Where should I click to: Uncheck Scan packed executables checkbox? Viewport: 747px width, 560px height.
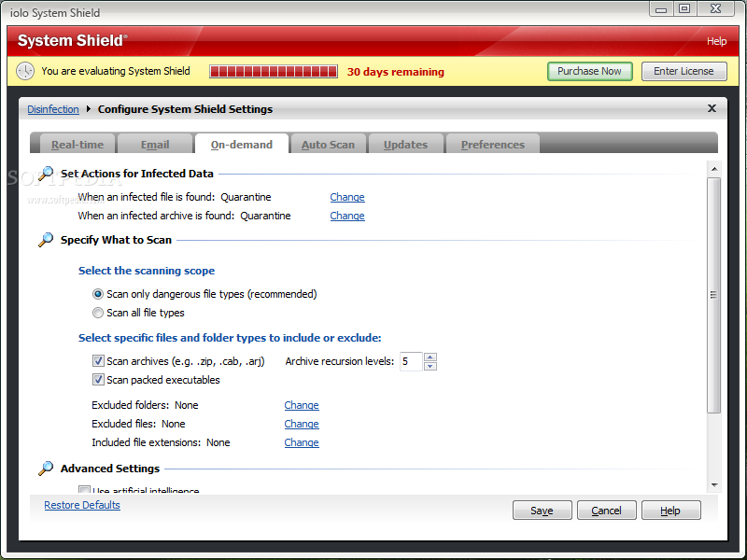pos(98,380)
